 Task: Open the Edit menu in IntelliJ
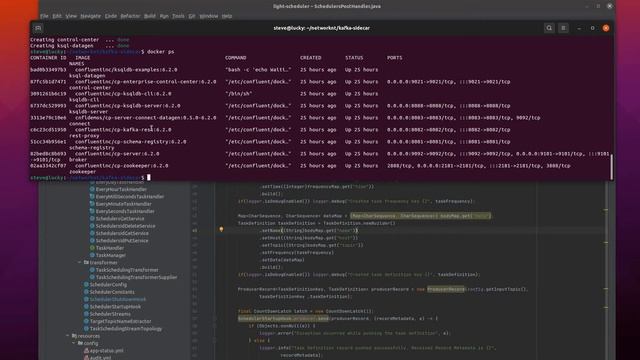pos(57,16)
